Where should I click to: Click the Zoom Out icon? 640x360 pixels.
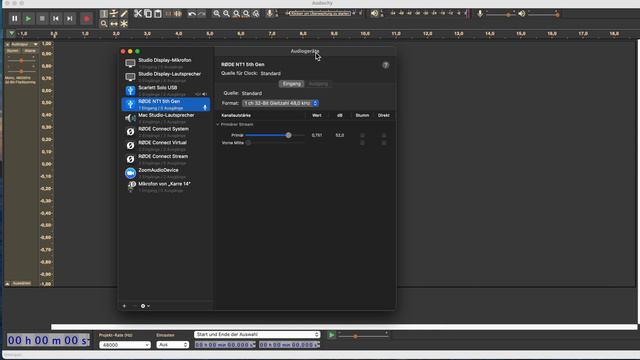tap(226, 14)
